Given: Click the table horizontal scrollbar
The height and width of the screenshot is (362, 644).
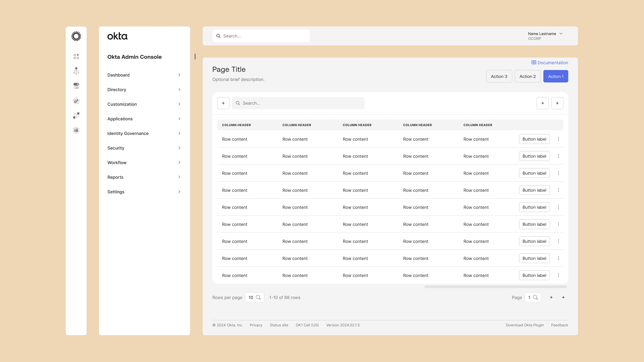Looking at the screenshot, I should pos(495,287).
